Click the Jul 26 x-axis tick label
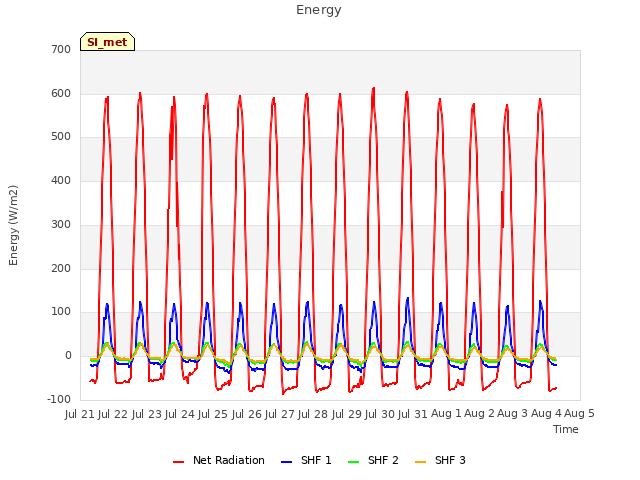The height and width of the screenshot is (480, 640). [x=247, y=414]
